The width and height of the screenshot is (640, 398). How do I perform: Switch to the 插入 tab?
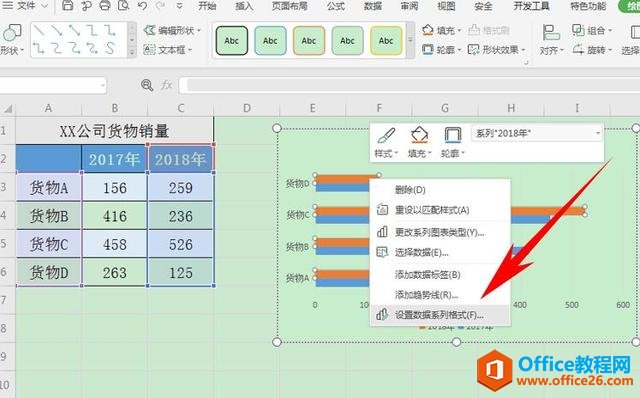[x=244, y=6]
